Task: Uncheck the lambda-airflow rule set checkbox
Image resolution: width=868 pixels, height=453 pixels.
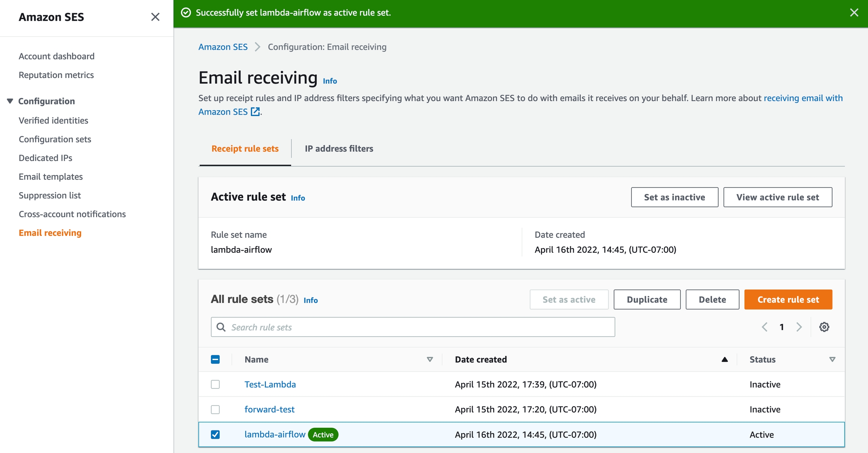Action: pyautogui.click(x=215, y=435)
